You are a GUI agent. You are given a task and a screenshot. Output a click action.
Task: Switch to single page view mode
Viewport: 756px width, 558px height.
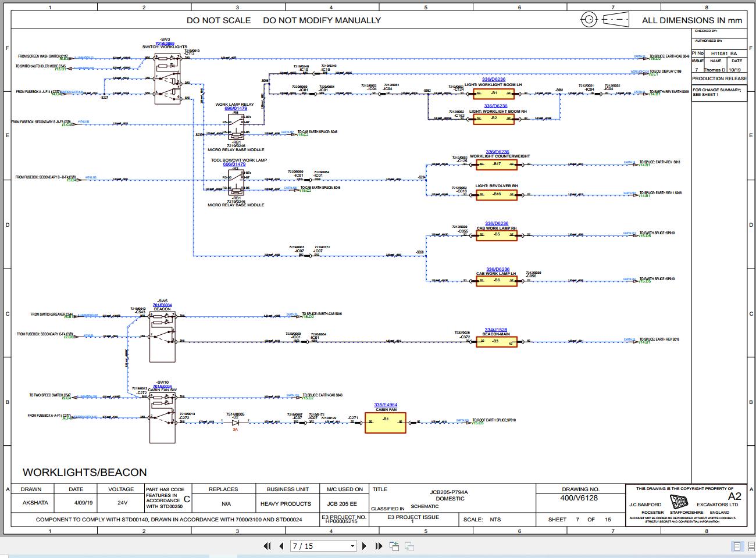[x=737, y=546]
